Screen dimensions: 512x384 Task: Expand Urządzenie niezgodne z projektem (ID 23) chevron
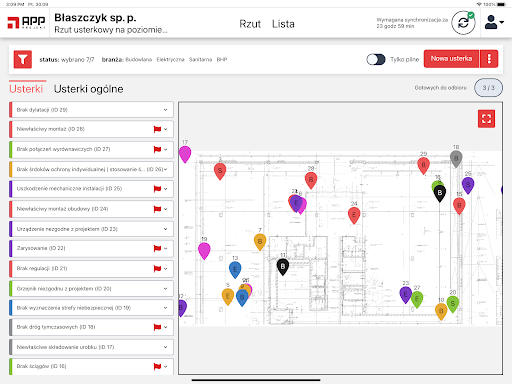[166, 229]
